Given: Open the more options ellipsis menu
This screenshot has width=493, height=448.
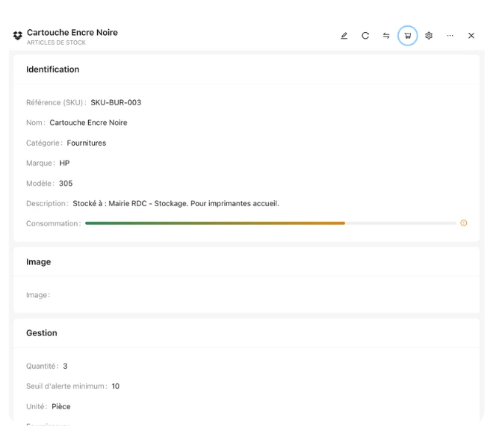Looking at the screenshot, I should [450, 36].
